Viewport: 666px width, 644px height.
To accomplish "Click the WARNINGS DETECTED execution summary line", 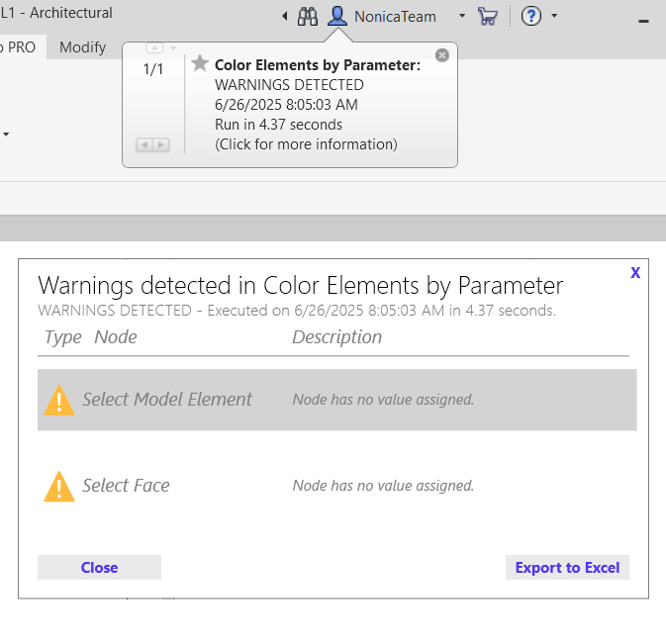I will [297, 311].
